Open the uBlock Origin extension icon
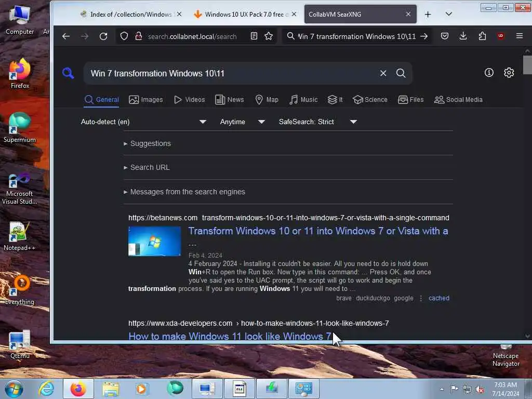The width and height of the screenshot is (532, 399). click(501, 36)
